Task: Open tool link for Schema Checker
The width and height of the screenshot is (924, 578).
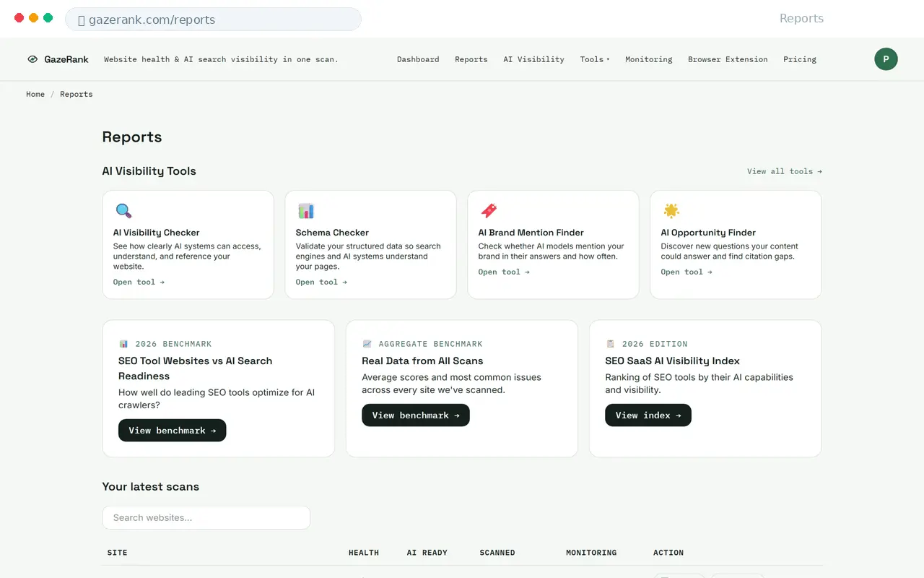Action: [x=321, y=282]
